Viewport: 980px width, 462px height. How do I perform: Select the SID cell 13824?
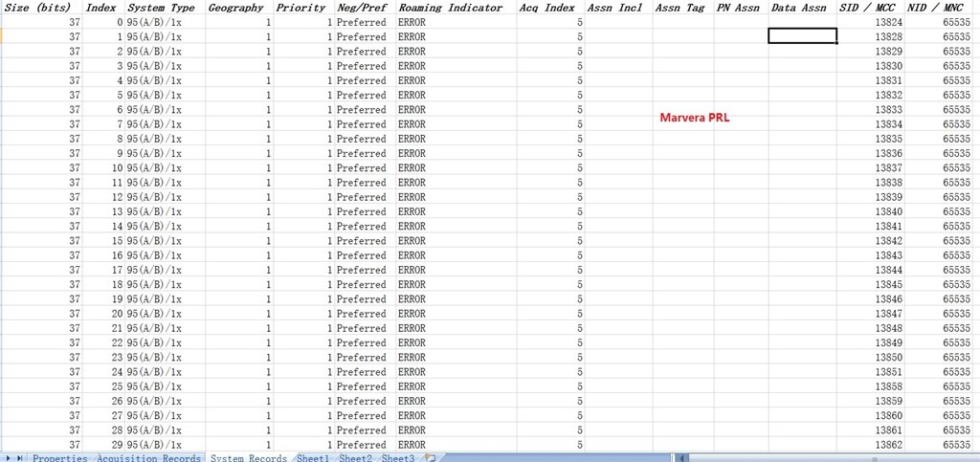(x=871, y=22)
